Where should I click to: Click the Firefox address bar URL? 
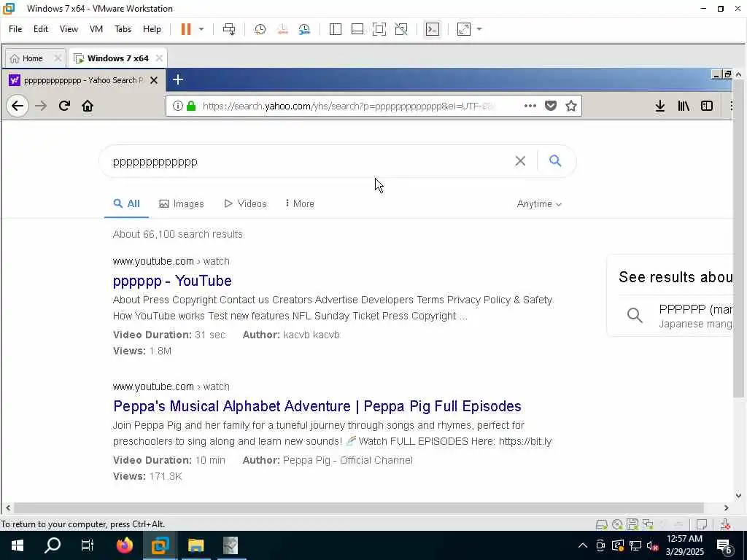pos(348,106)
